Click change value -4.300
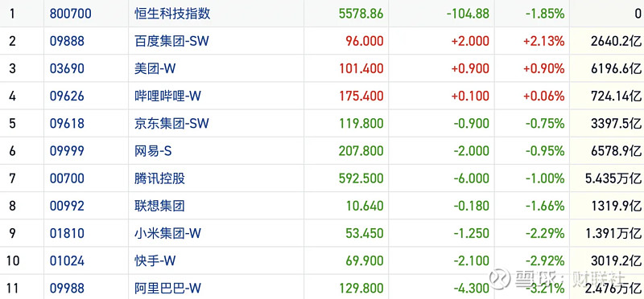644x299 pixels. point(472,289)
